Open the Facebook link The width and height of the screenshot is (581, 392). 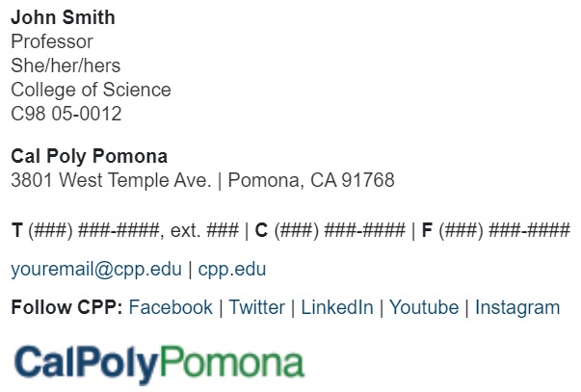point(170,307)
